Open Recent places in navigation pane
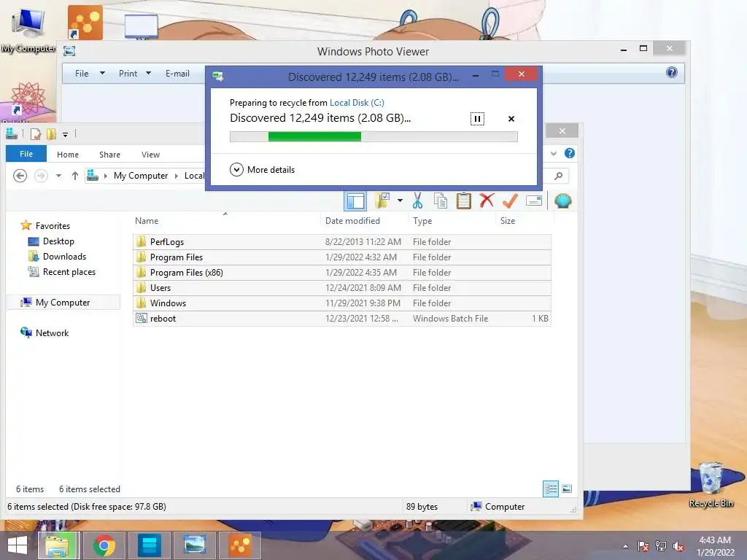747x560 pixels. click(62, 272)
